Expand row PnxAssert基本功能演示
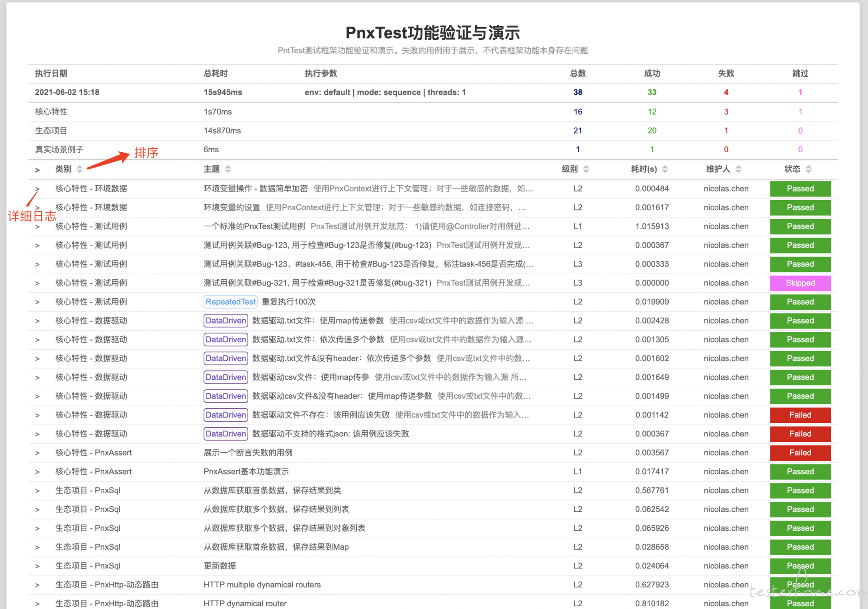 [x=38, y=472]
